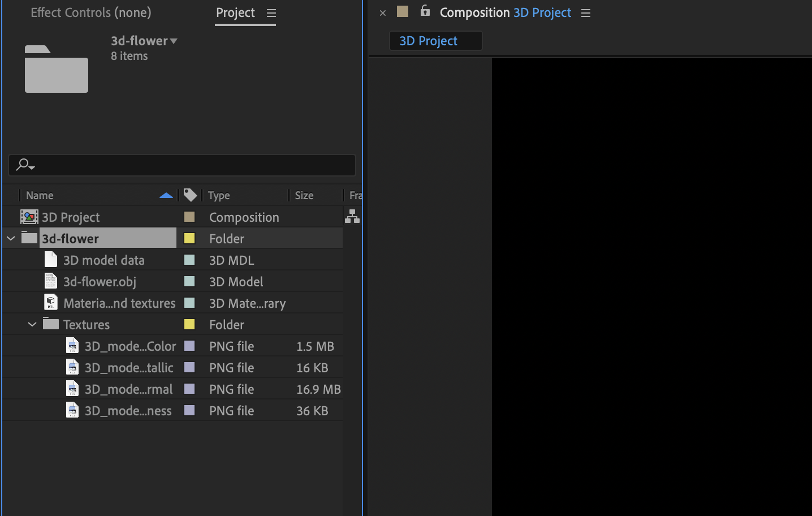Click the 1.5 MB size value
The width and height of the screenshot is (812, 516).
[x=315, y=346]
